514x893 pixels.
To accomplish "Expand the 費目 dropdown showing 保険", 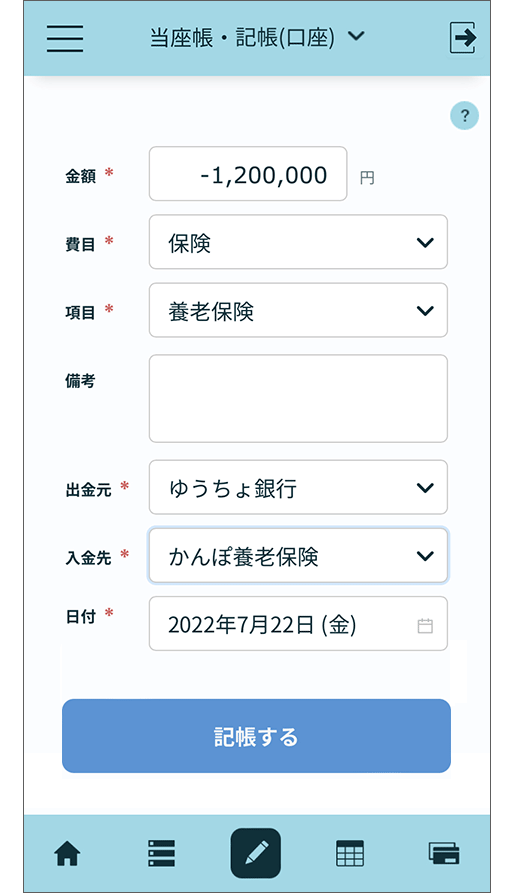I will 298,241.
